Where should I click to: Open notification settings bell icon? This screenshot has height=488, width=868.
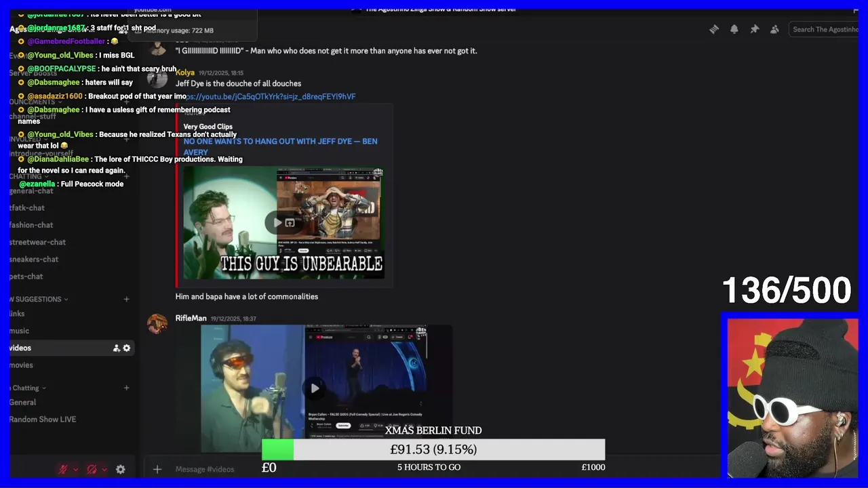coord(734,29)
